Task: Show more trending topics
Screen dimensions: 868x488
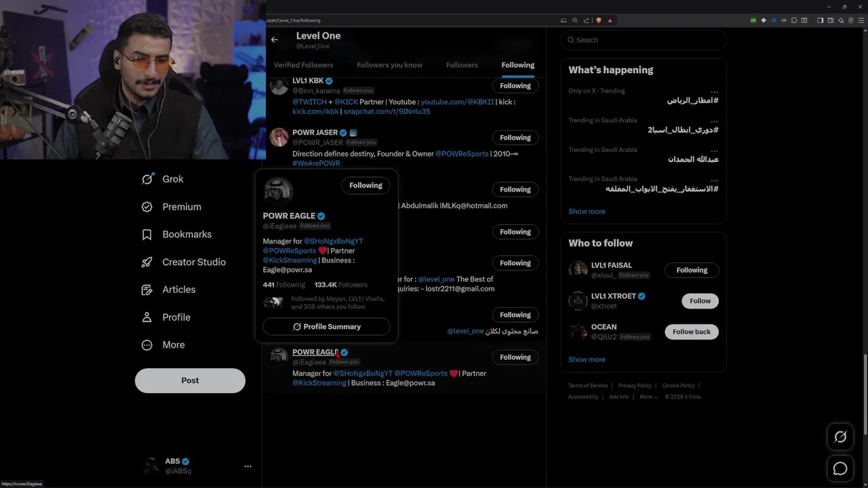Action: 587,211
